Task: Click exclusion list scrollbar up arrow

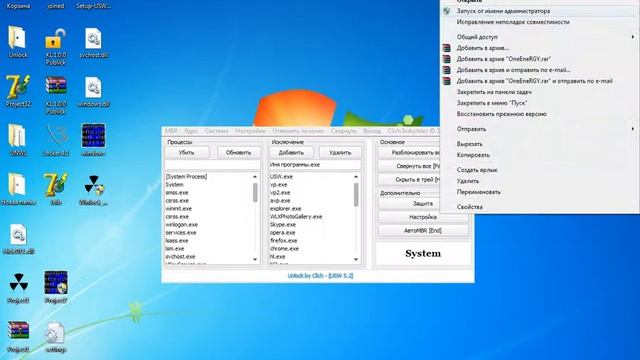Action: click(356, 177)
